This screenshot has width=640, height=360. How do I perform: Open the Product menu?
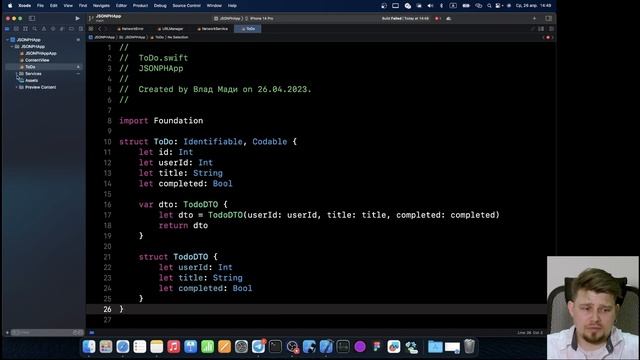(x=140, y=6)
